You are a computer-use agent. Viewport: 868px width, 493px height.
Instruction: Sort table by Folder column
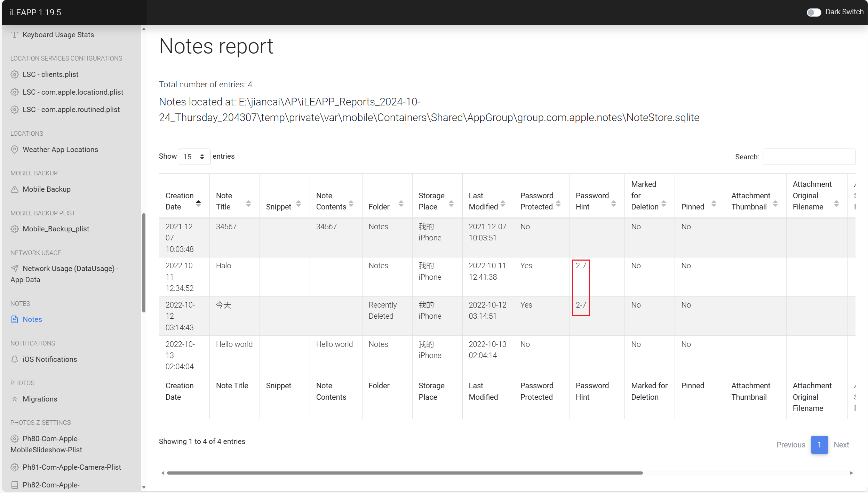(x=387, y=196)
